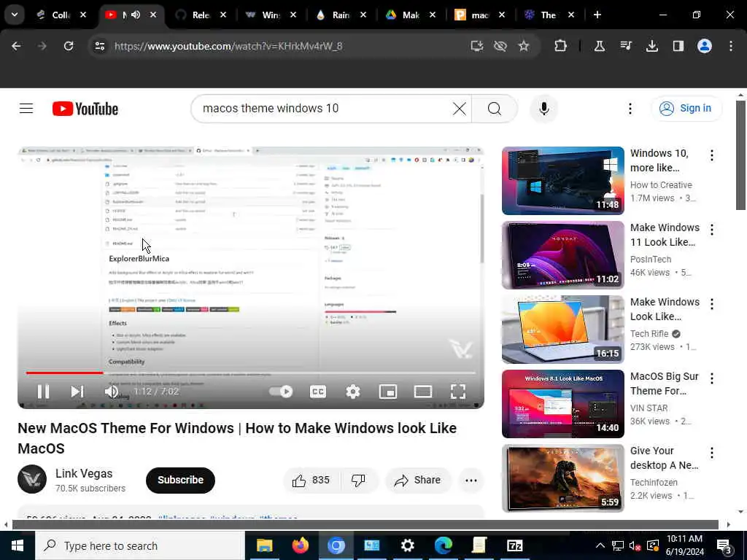Bookmark this page with the star
Viewport: 747px width, 560px height.
[524, 46]
